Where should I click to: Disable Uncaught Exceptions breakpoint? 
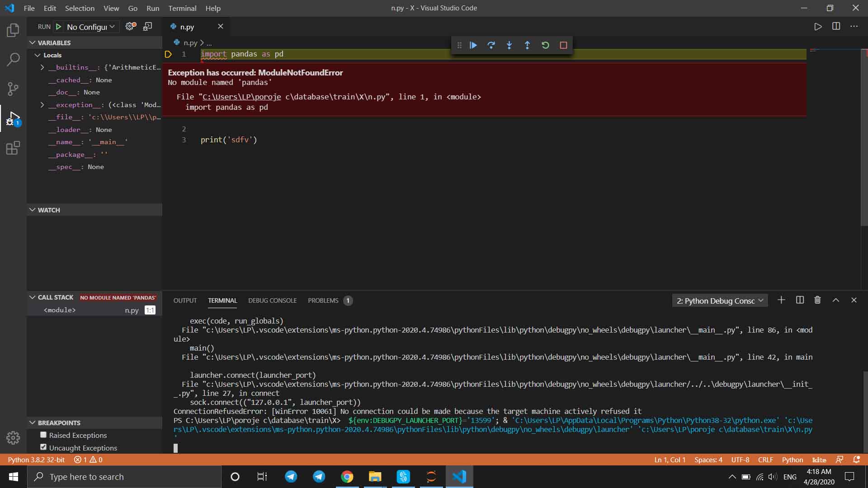43,447
